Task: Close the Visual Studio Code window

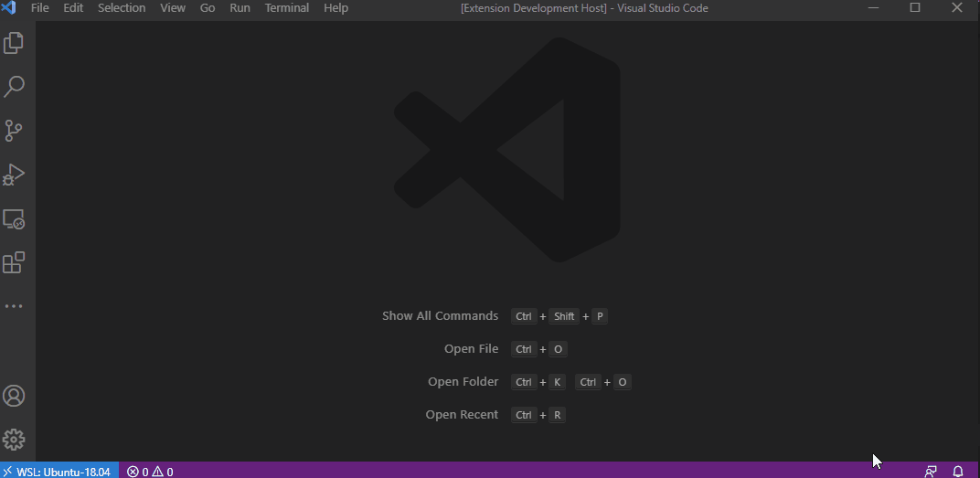Action: [x=957, y=8]
